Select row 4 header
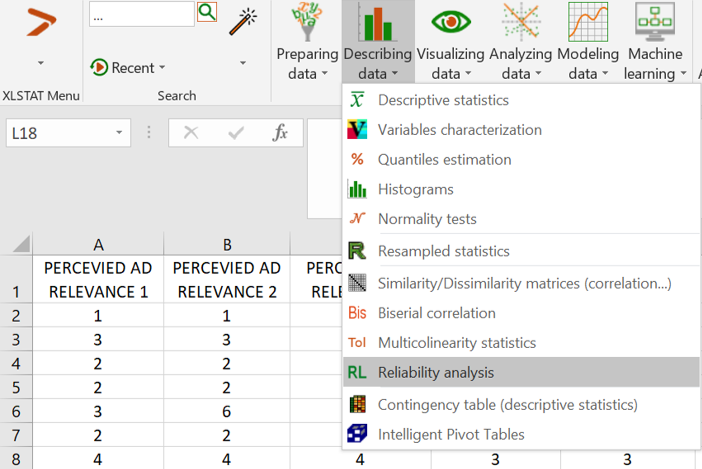 16,363
